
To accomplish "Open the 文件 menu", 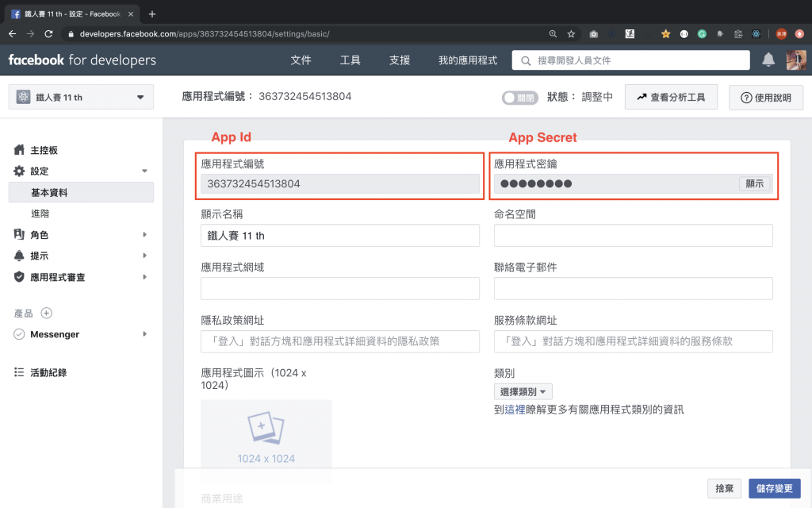I will [x=301, y=60].
